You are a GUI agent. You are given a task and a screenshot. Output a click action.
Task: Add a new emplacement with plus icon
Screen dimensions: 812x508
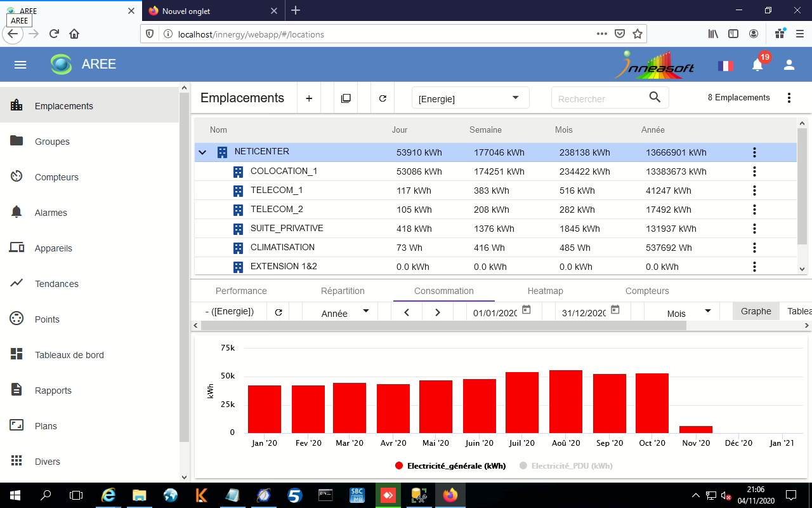pos(309,98)
